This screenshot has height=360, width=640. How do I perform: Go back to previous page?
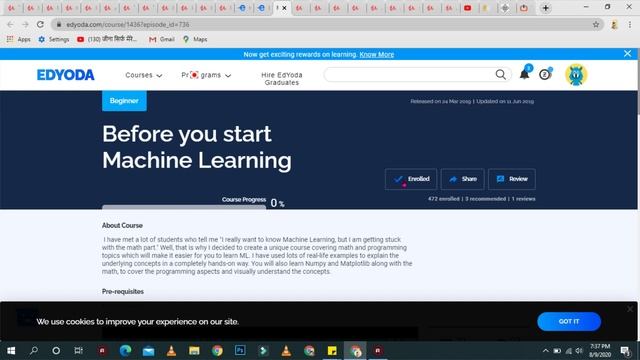[10, 24]
